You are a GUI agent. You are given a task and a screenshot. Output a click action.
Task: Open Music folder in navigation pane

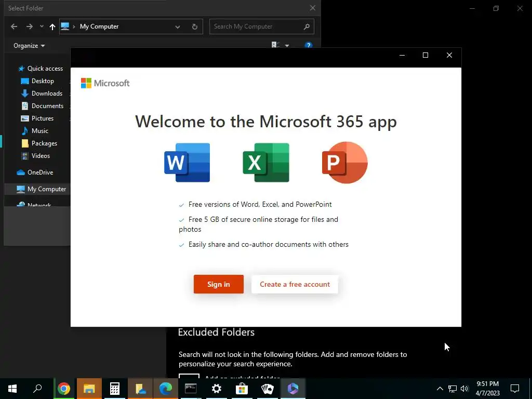35,131
